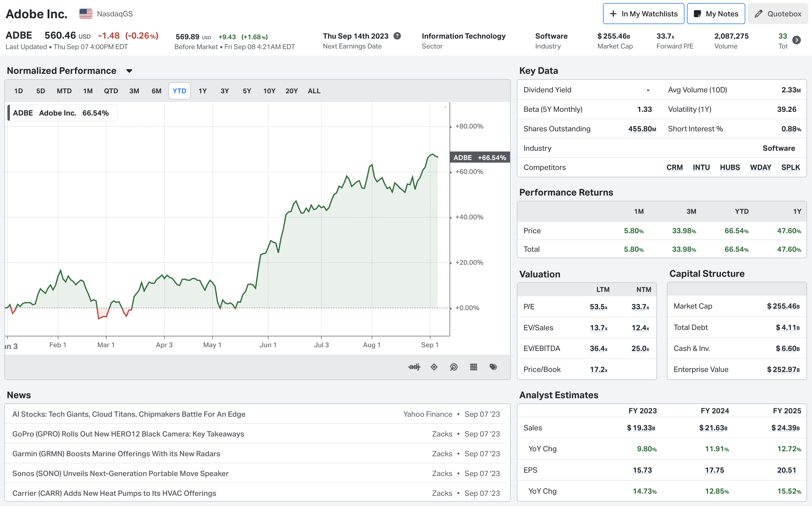Click the Total Debt $4.11B value
Screen dimensions: 812x506
tap(788, 328)
